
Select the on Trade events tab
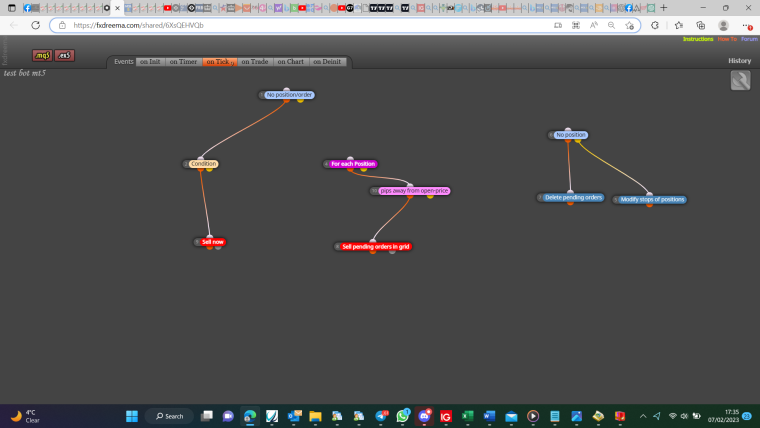tap(255, 62)
